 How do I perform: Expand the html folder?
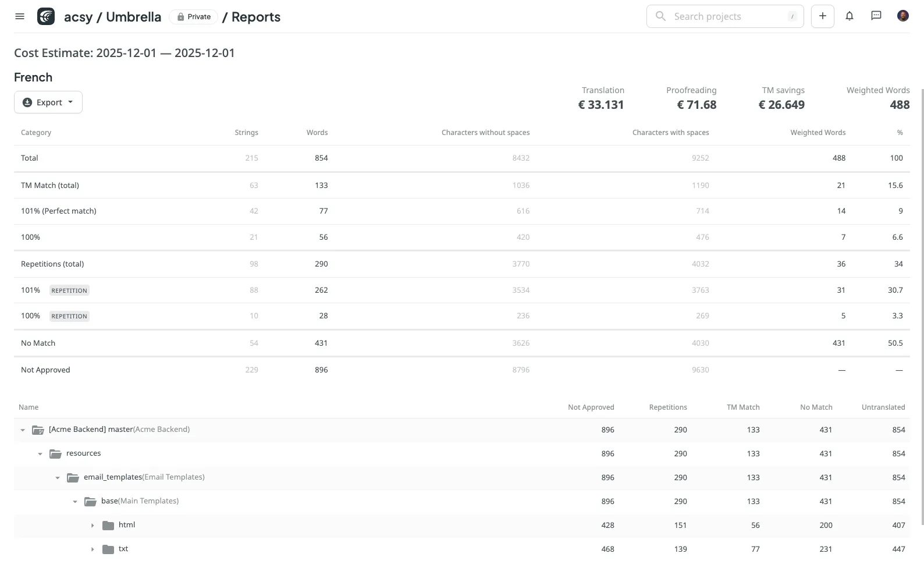pos(93,526)
